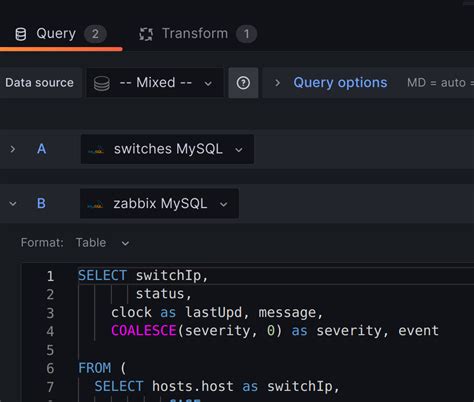Open the Format Table dropdown

[103, 243]
